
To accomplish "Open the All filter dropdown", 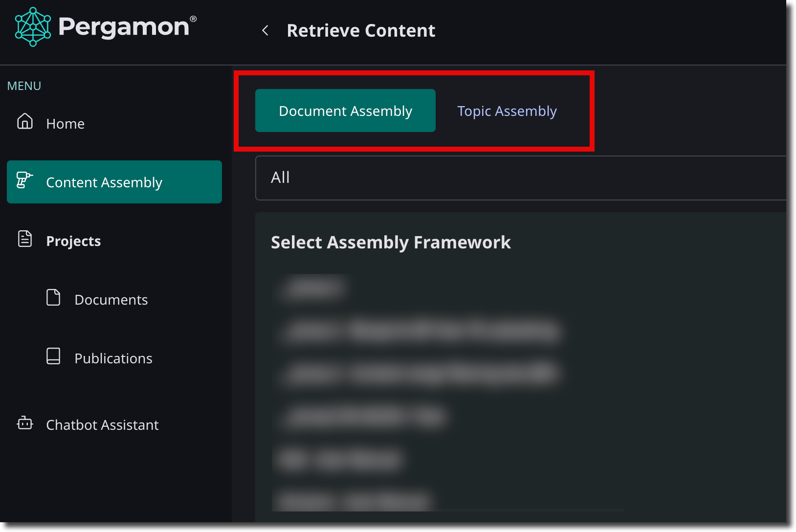I will 521,178.
